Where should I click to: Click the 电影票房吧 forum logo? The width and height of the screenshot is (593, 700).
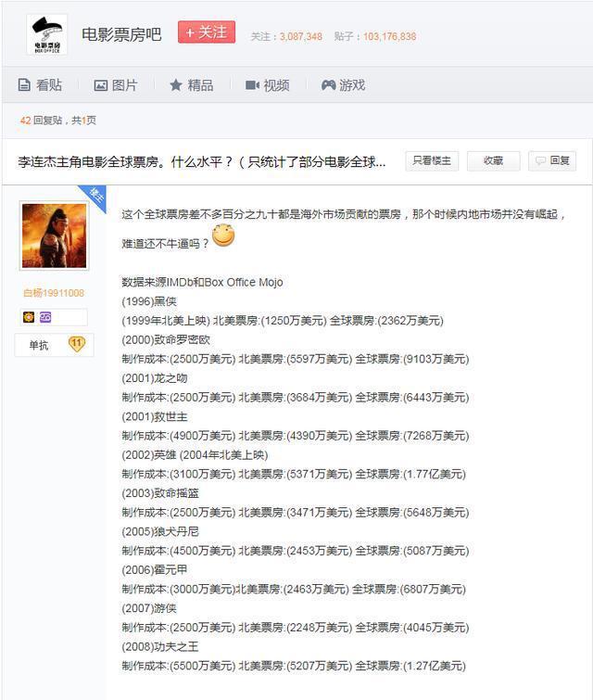tap(46, 34)
